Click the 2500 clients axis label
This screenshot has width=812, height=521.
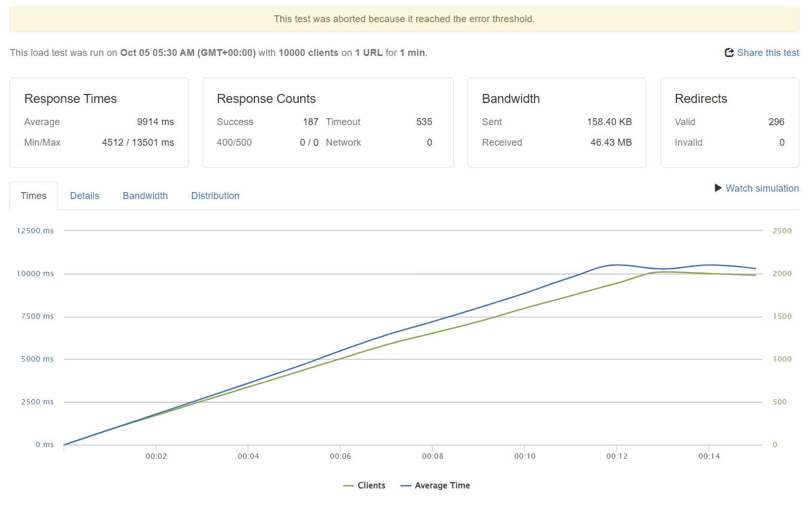tap(782, 231)
